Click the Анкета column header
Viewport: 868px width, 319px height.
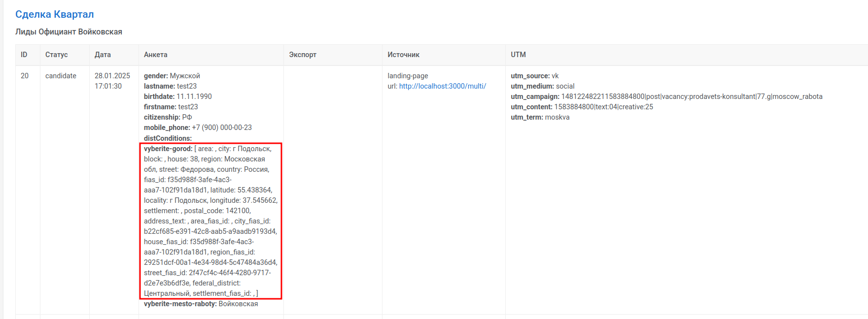pos(156,55)
